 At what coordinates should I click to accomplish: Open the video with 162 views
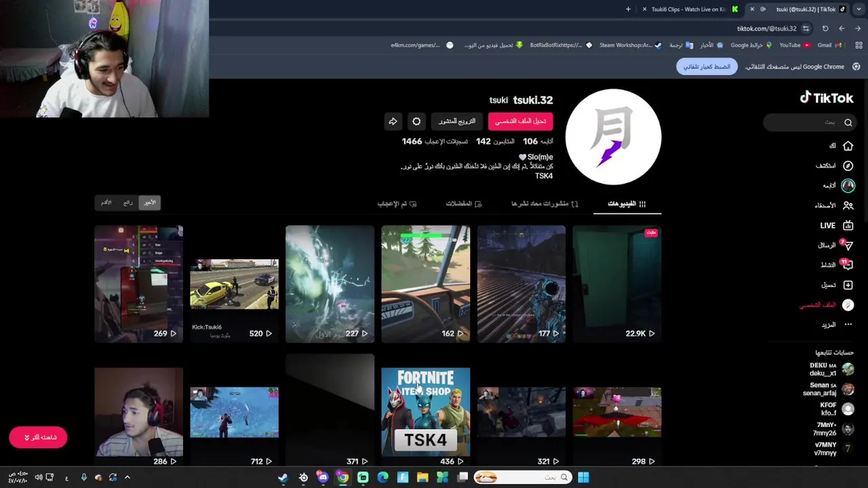[x=425, y=284]
